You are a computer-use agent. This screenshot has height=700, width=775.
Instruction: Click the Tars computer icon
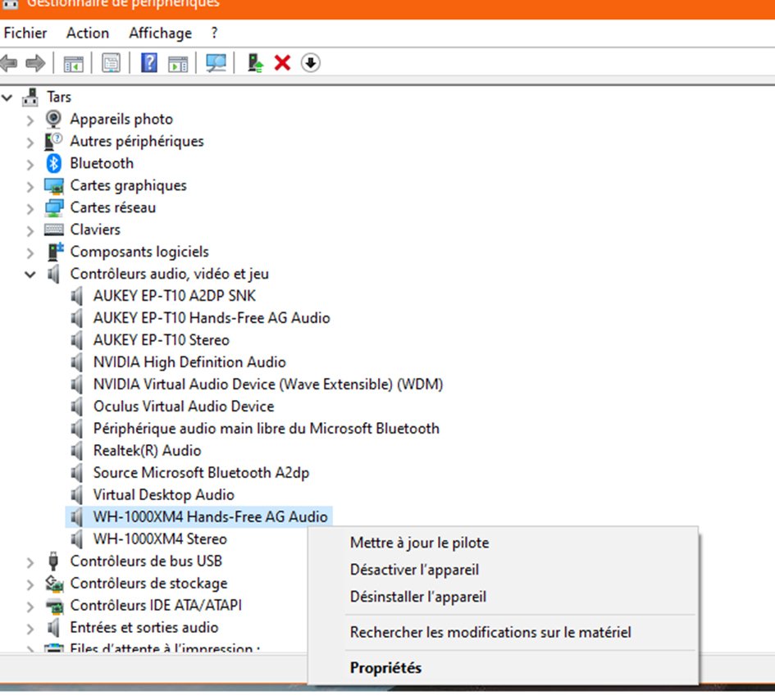point(30,97)
